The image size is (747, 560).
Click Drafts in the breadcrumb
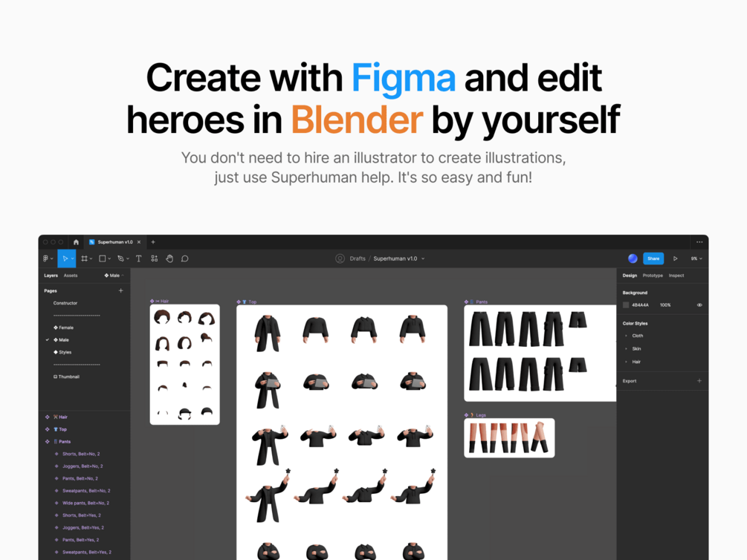[x=358, y=258]
